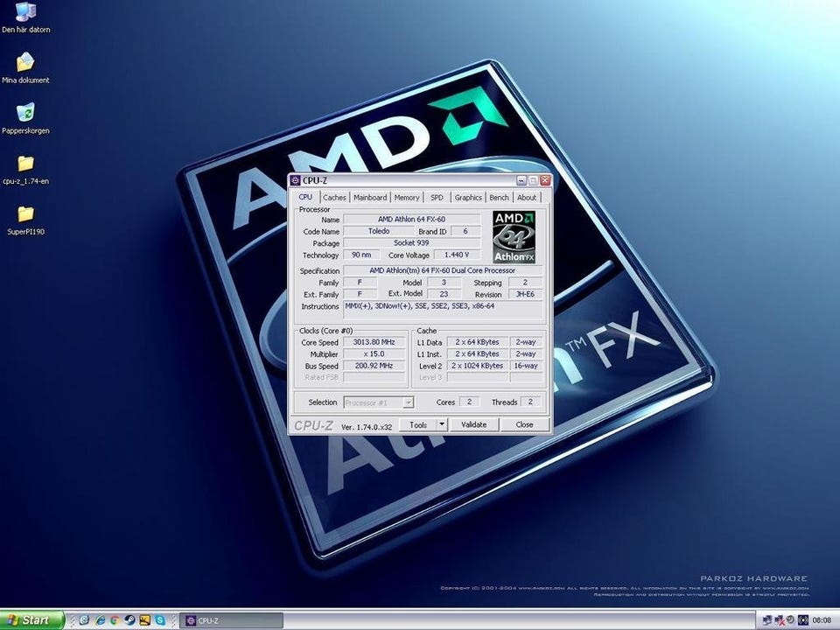The width and height of the screenshot is (840, 630).
Task: Open the 'Den här datorn' desktop icon
Action: [x=25, y=13]
